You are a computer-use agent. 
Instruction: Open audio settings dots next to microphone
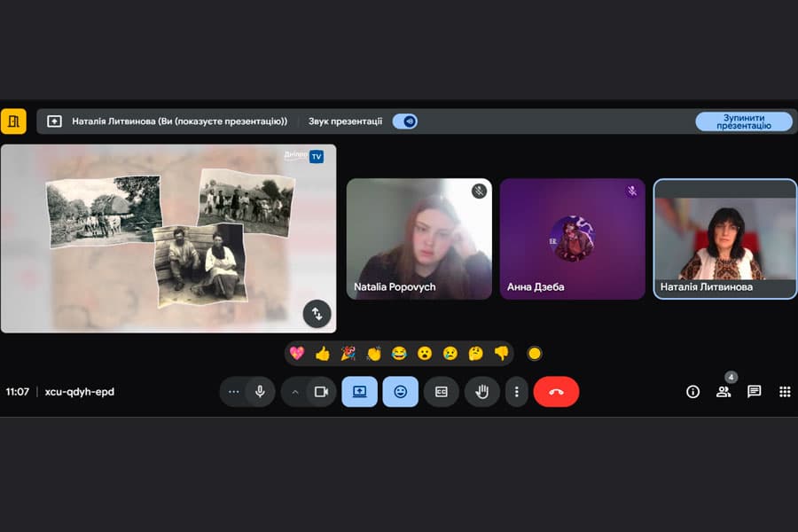[x=233, y=392]
